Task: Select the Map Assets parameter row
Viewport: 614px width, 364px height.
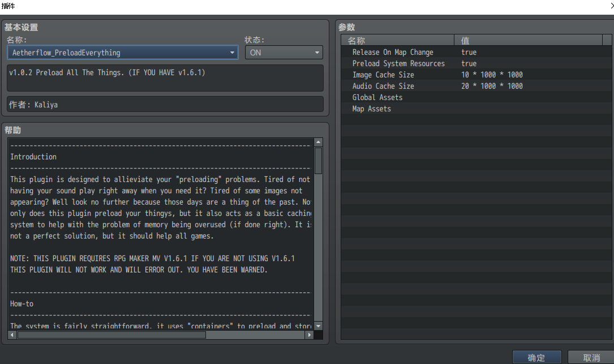Action: [476, 109]
